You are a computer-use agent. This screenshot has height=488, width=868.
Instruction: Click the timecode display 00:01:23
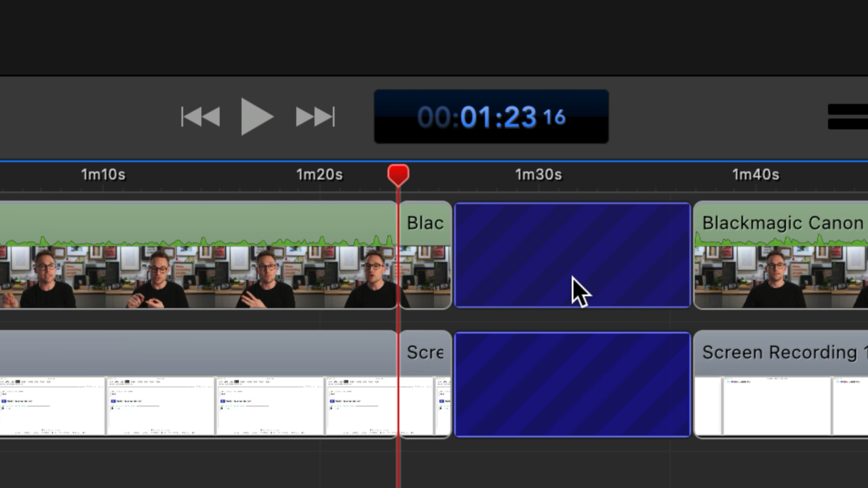491,117
